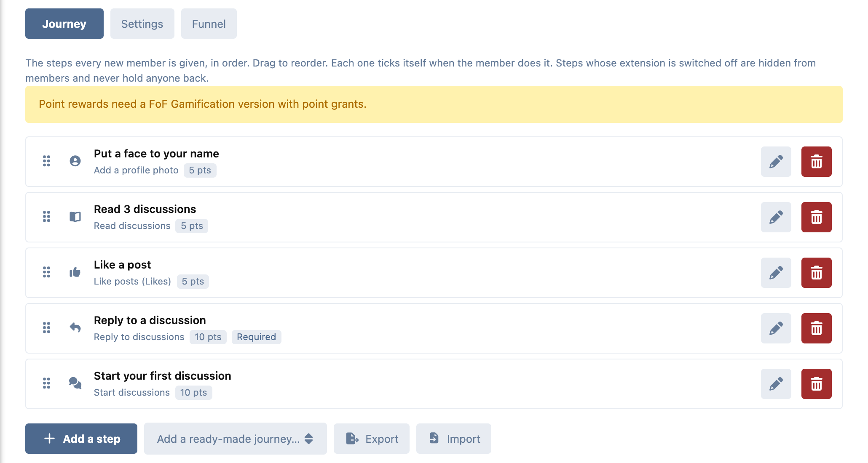Click the '10 pts' badge on Reply to discussions
This screenshot has height=463, width=868.
coord(208,337)
